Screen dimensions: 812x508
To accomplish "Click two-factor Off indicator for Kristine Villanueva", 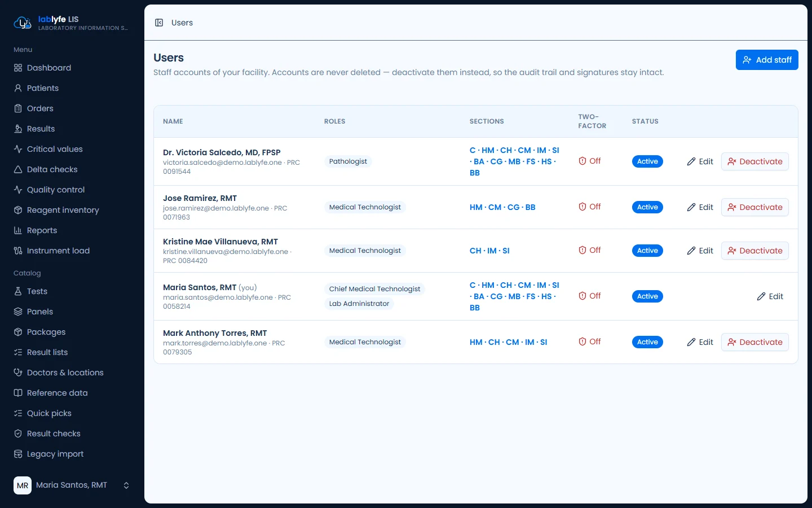I will (589, 250).
